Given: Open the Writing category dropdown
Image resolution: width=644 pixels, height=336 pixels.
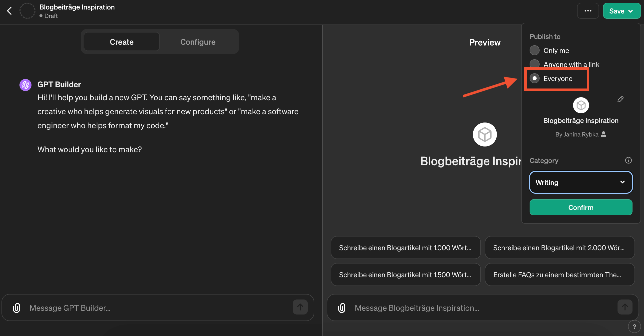Looking at the screenshot, I should pos(581,182).
